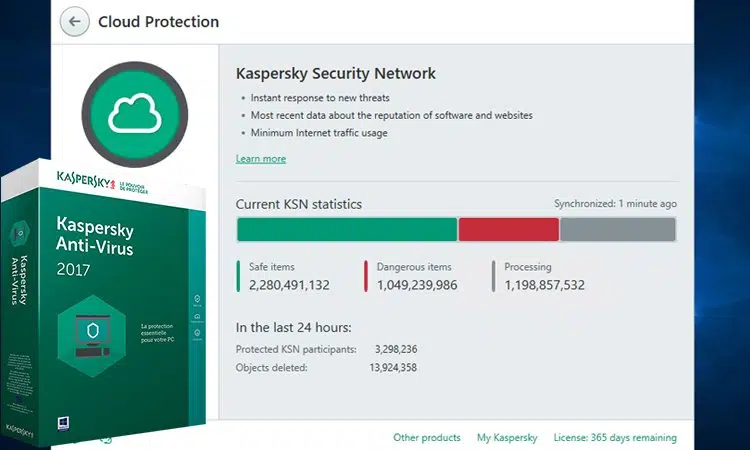The width and height of the screenshot is (750, 450).
Task: Go back using the arrow button
Action: point(74,22)
